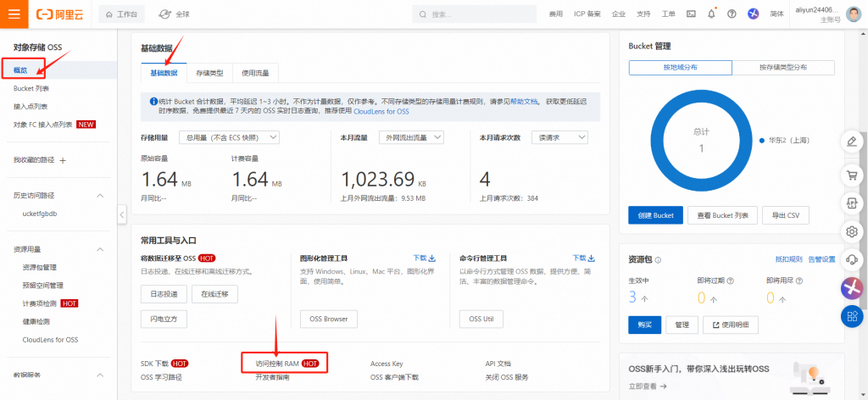Screen dimensions: 868x400
Task: Collapse the 数据服务 section
Action: point(100,375)
